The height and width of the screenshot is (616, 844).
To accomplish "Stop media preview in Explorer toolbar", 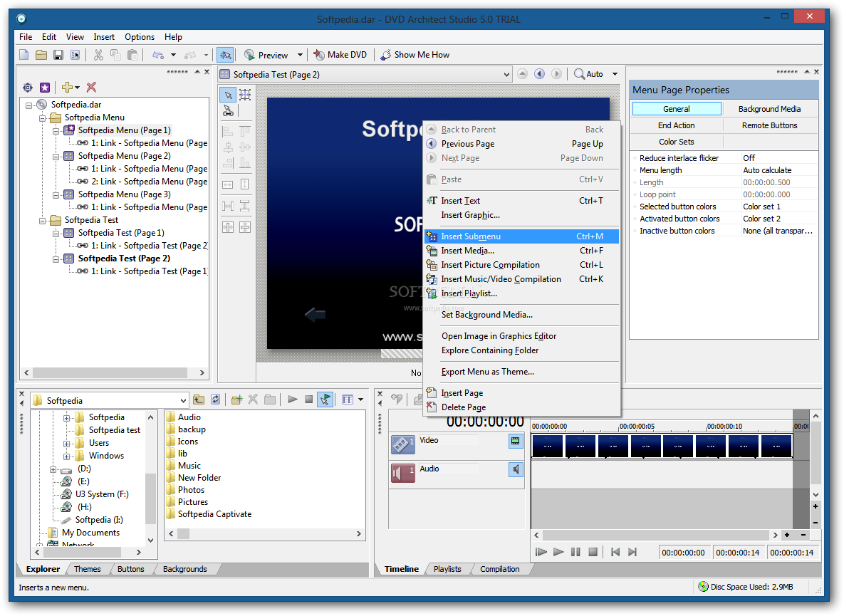I will click(308, 400).
